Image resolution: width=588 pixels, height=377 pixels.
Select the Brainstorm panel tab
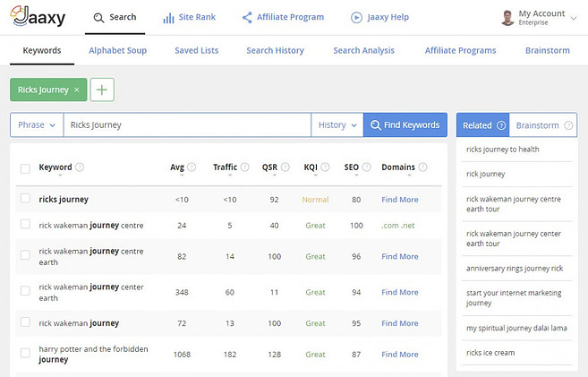(x=543, y=125)
